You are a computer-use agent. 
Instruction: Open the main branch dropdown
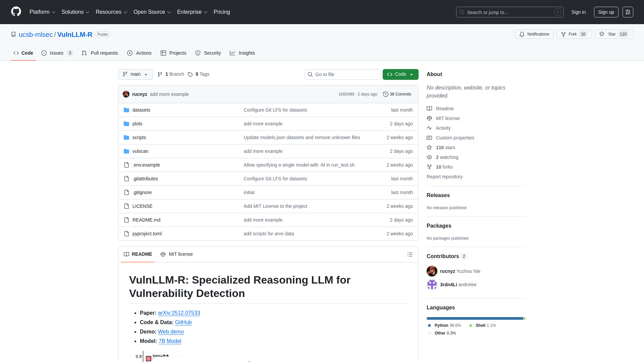coord(135,74)
